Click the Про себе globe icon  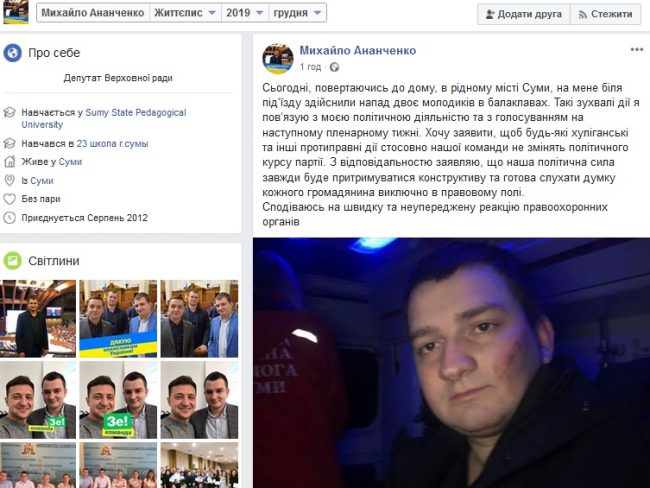click(x=12, y=53)
